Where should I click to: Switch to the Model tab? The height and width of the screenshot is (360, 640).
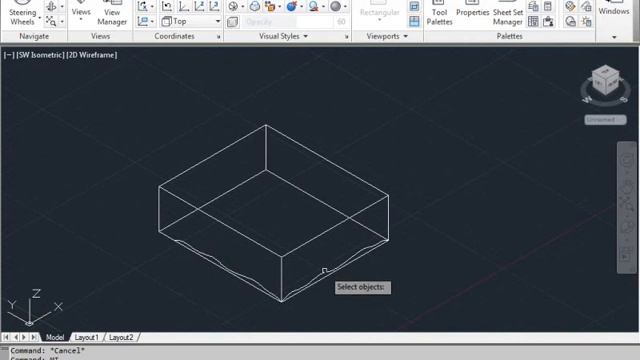(x=55, y=337)
